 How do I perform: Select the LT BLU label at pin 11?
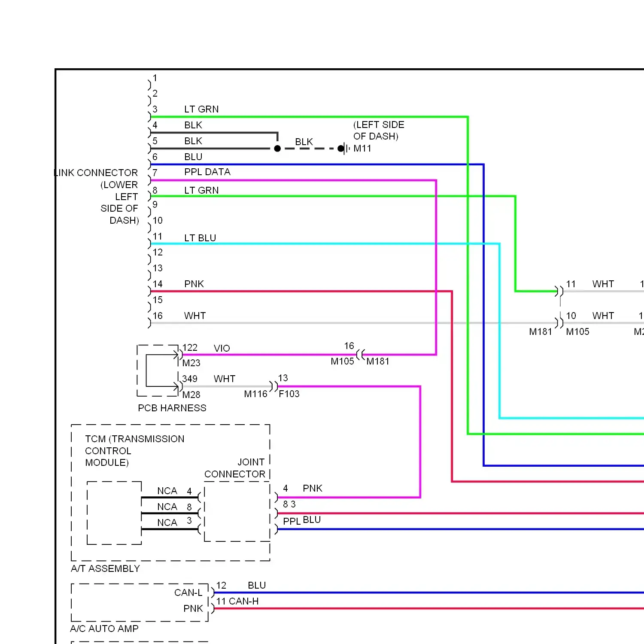[200, 238]
